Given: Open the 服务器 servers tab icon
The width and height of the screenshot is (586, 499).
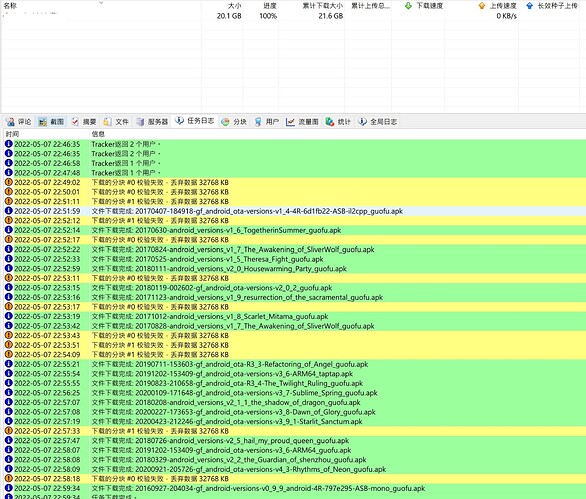Looking at the screenshot, I should pyautogui.click(x=140, y=121).
